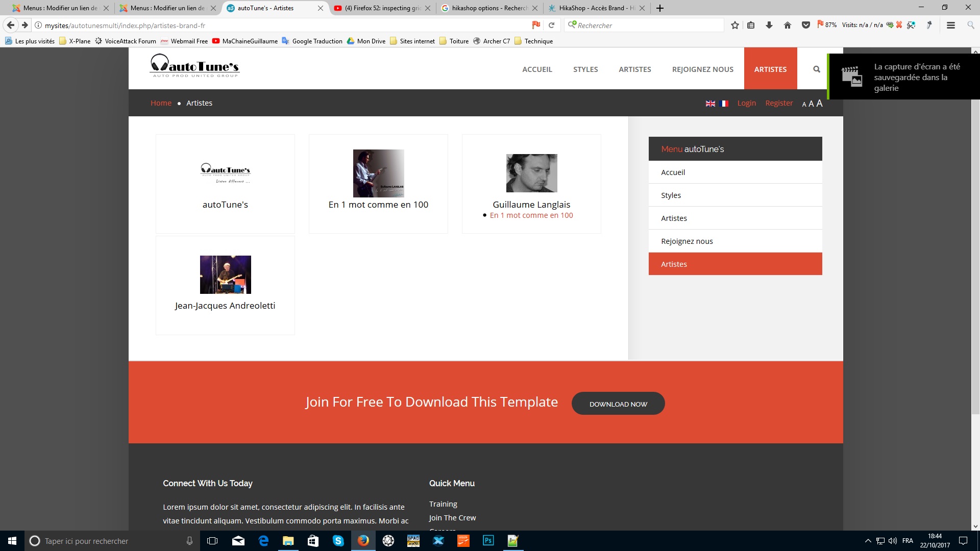Open the bookmarks list icon
This screenshot has height=551, width=980.
pyautogui.click(x=751, y=25)
